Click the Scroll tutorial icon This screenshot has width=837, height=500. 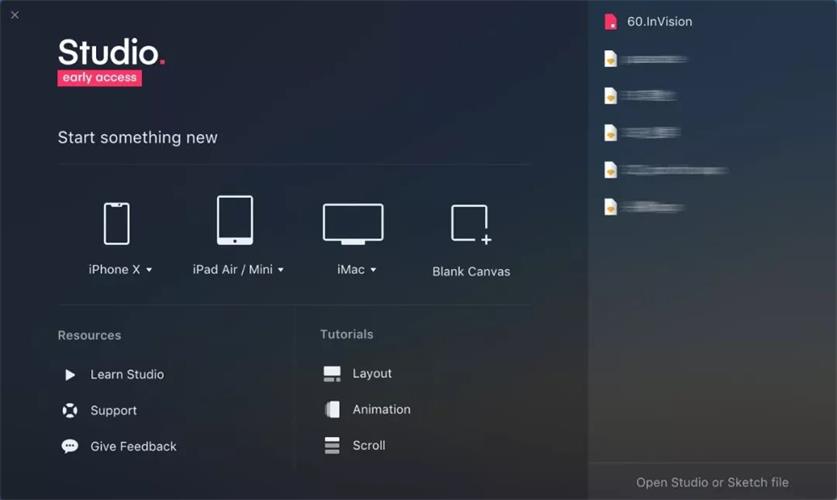click(x=332, y=445)
